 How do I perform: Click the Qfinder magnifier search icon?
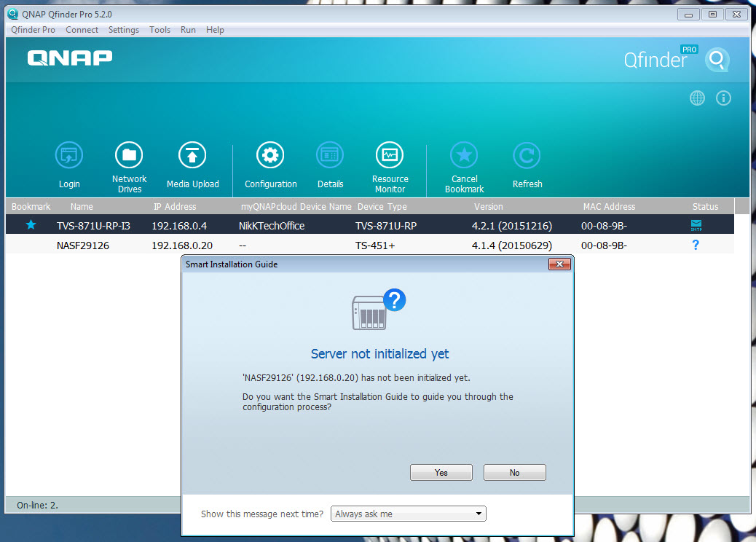click(717, 60)
